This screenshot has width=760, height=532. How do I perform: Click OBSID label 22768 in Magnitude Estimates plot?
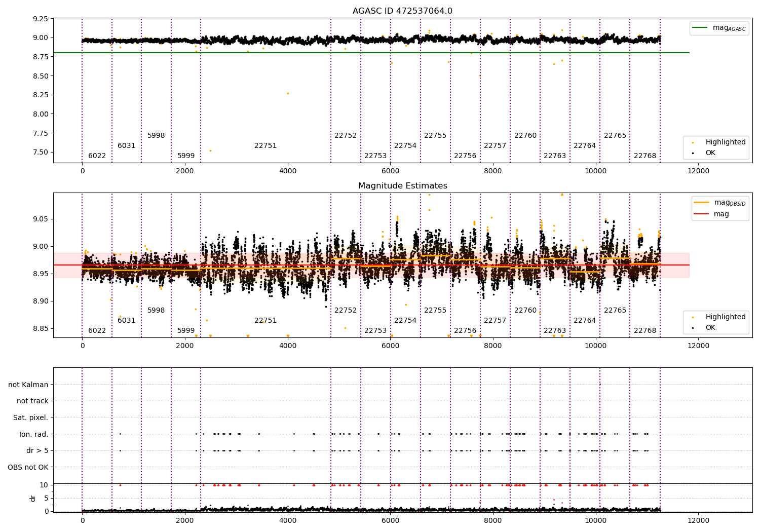645,331
